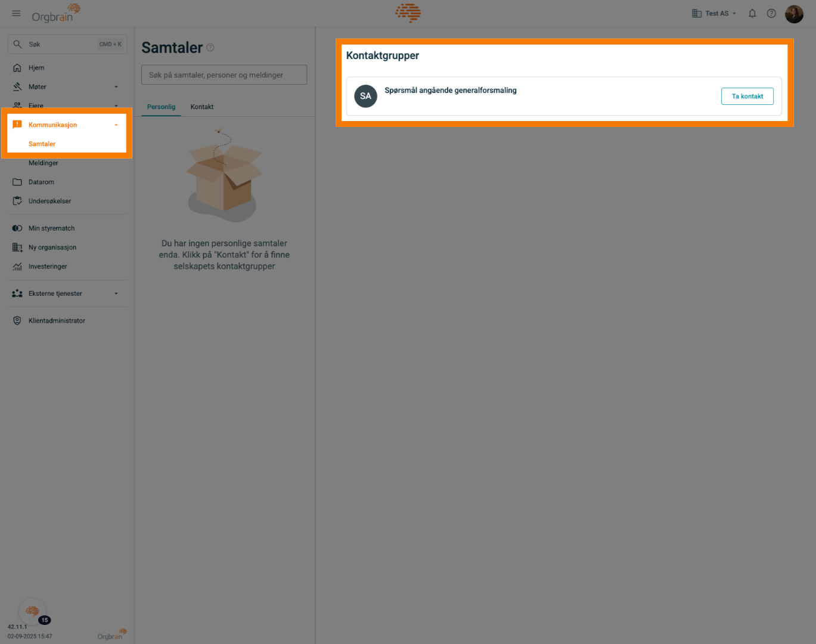Open the hamburger menu icon
This screenshot has height=644, width=816.
click(x=16, y=13)
